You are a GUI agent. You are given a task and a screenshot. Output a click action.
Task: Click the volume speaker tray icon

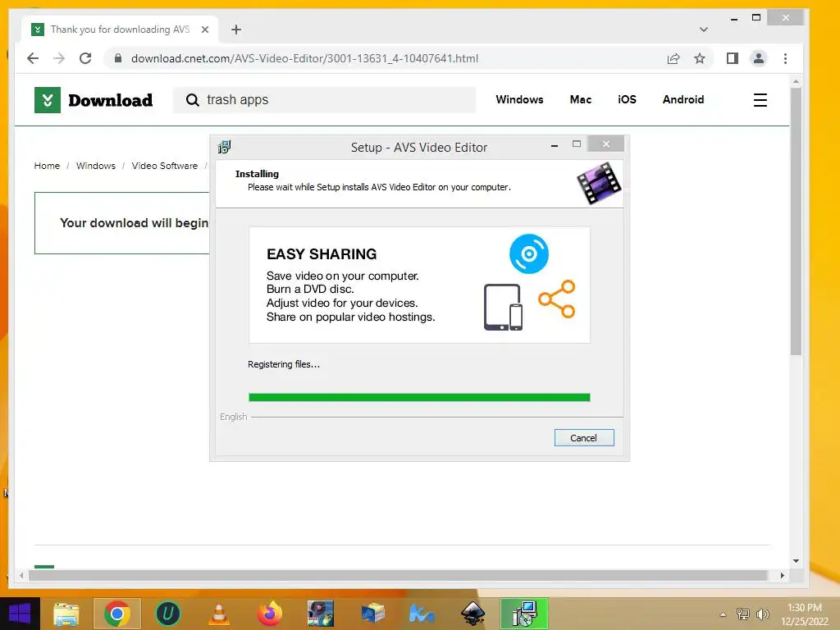pos(763,614)
